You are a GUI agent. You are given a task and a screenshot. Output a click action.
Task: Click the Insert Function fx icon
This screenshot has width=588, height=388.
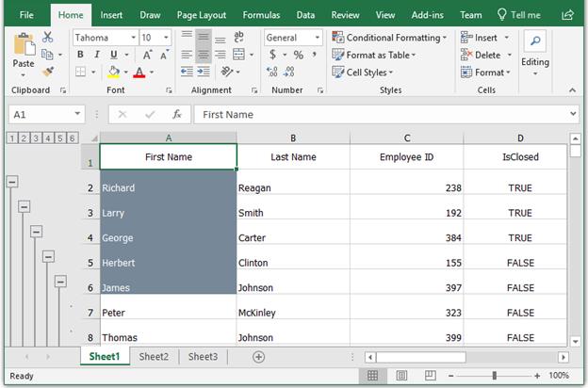pos(176,114)
